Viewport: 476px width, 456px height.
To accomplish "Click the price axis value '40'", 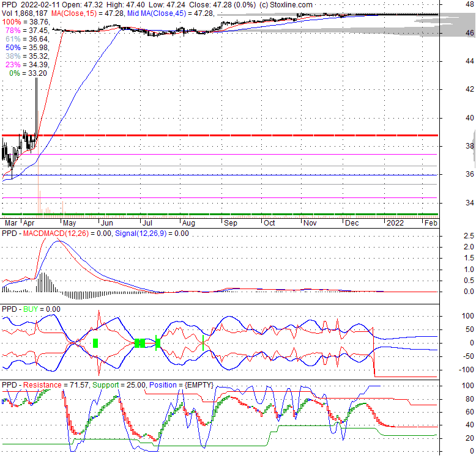I will point(470,117).
